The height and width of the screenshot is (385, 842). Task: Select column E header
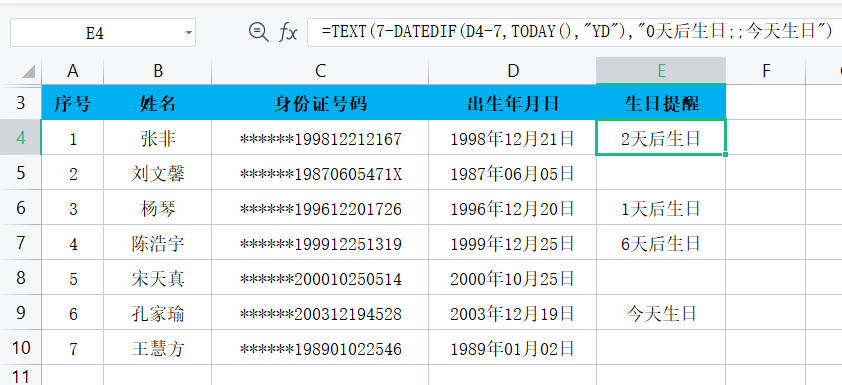click(661, 71)
